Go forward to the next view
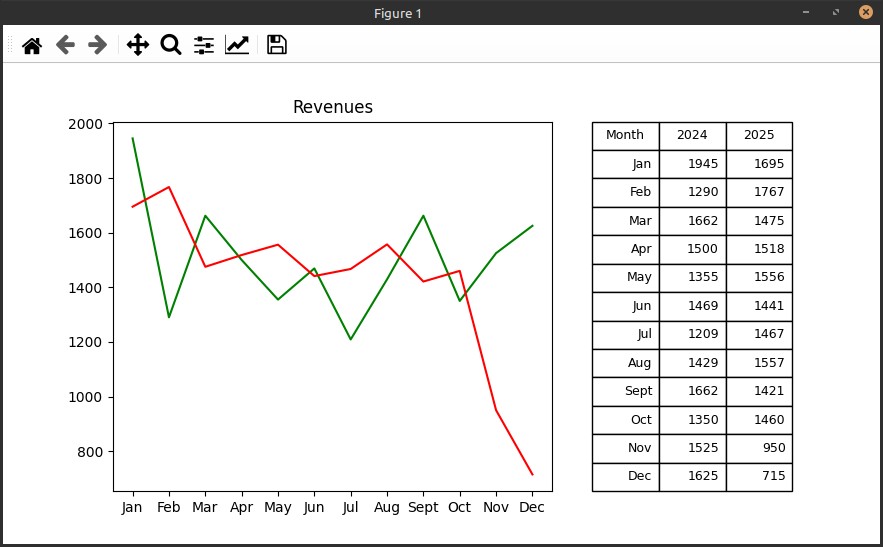883x547 pixels. point(97,45)
